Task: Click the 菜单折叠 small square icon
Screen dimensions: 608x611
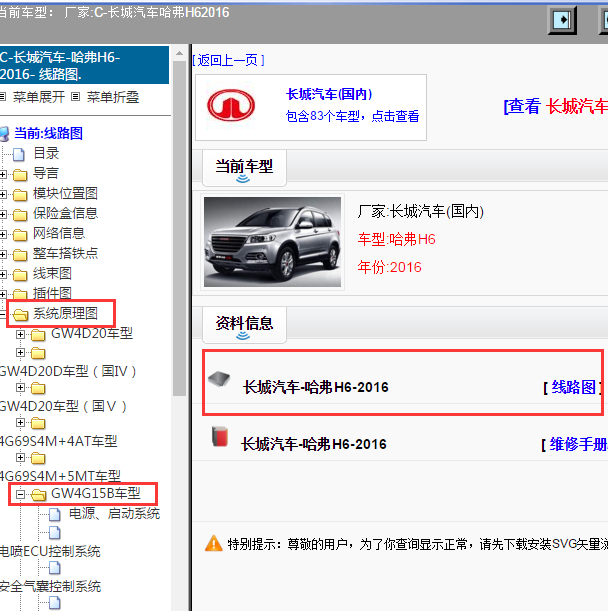Action: click(76, 96)
